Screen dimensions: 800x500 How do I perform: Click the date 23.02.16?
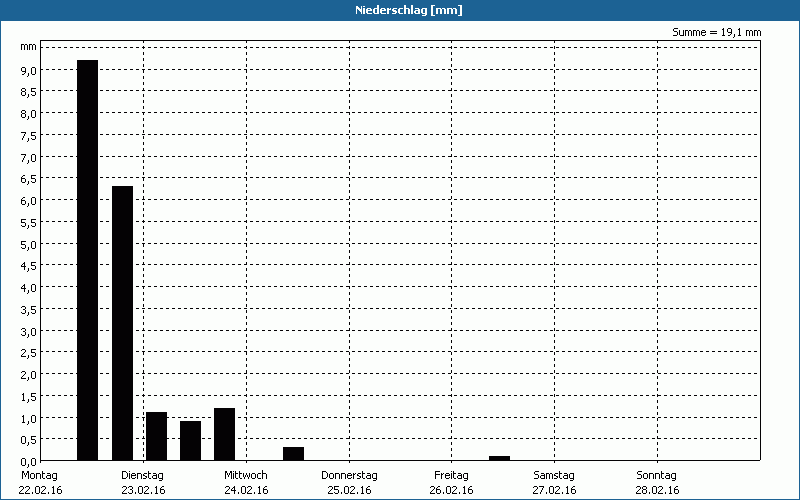click(143, 490)
